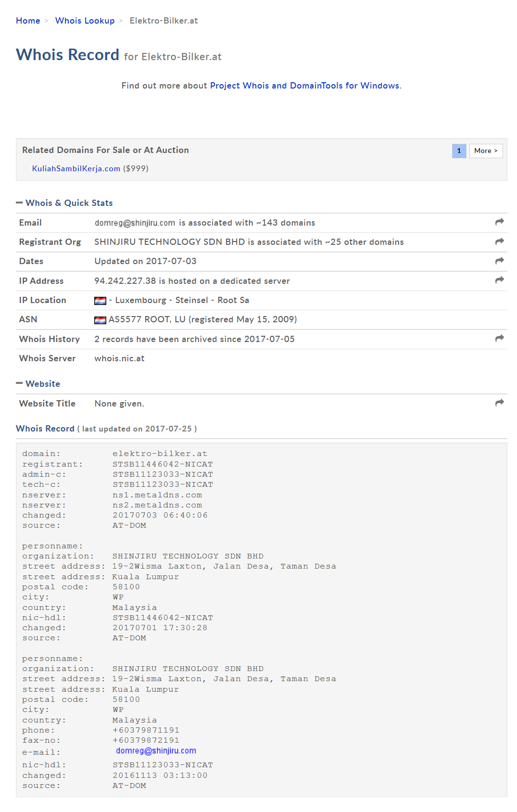Click the flag icon in ASN row
The image size is (517, 812).
[x=100, y=320]
